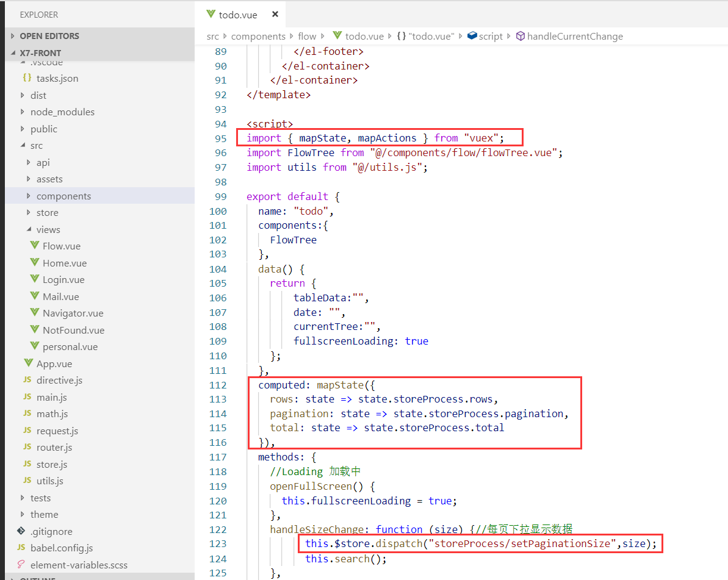
Task: Click the Vue icon next to Home.vue
Action: 34,262
